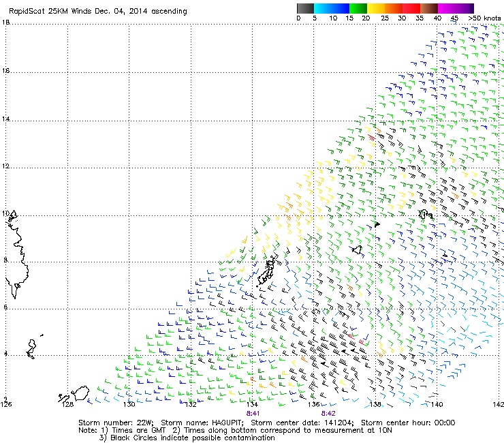Click latitude axis label '8'

click(5, 260)
